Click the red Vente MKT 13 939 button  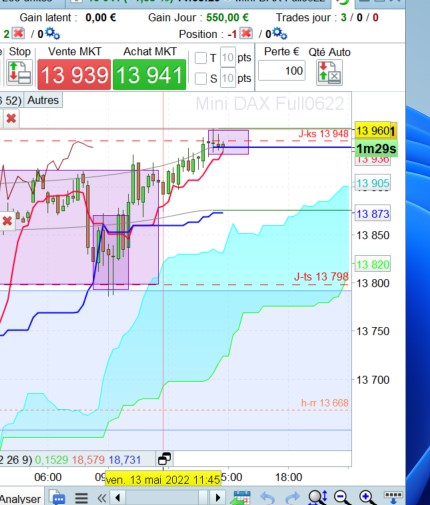tap(74, 75)
